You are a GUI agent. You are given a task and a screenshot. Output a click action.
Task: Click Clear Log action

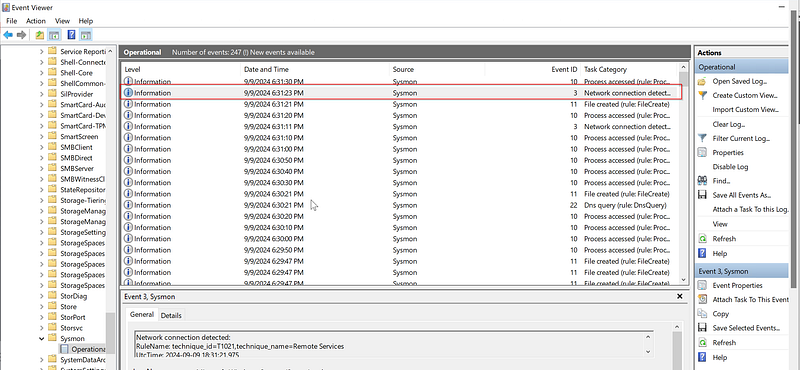[x=729, y=124]
